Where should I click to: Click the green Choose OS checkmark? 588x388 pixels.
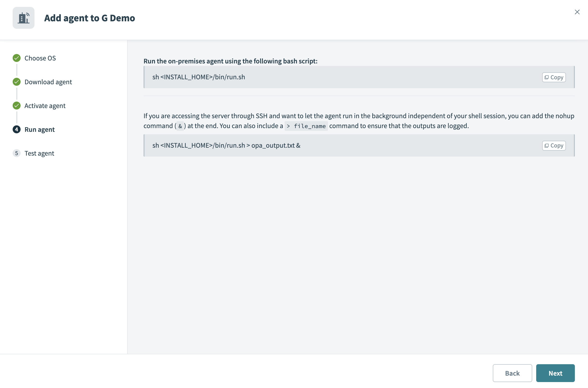[x=16, y=57]
